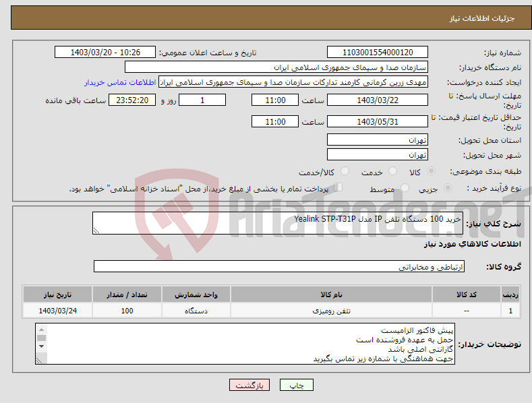
Task: Click the remaining time 23:52:20 field
Action: click(x=132, y=100)
